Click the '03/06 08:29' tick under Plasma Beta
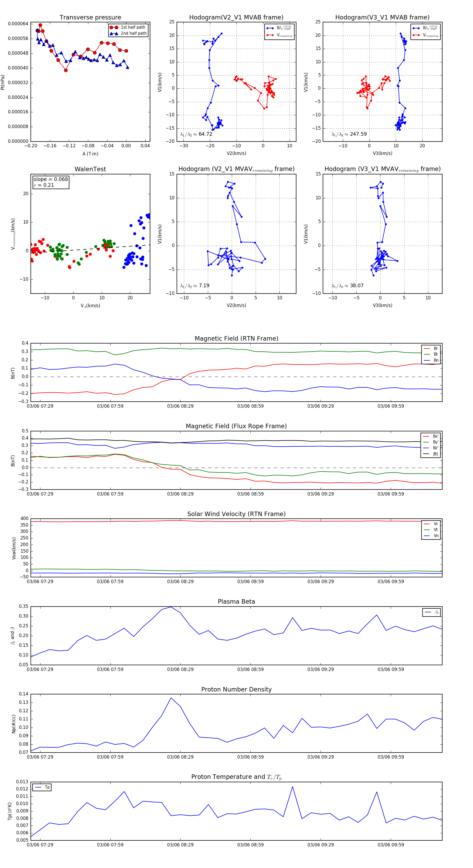 point(180,669)
